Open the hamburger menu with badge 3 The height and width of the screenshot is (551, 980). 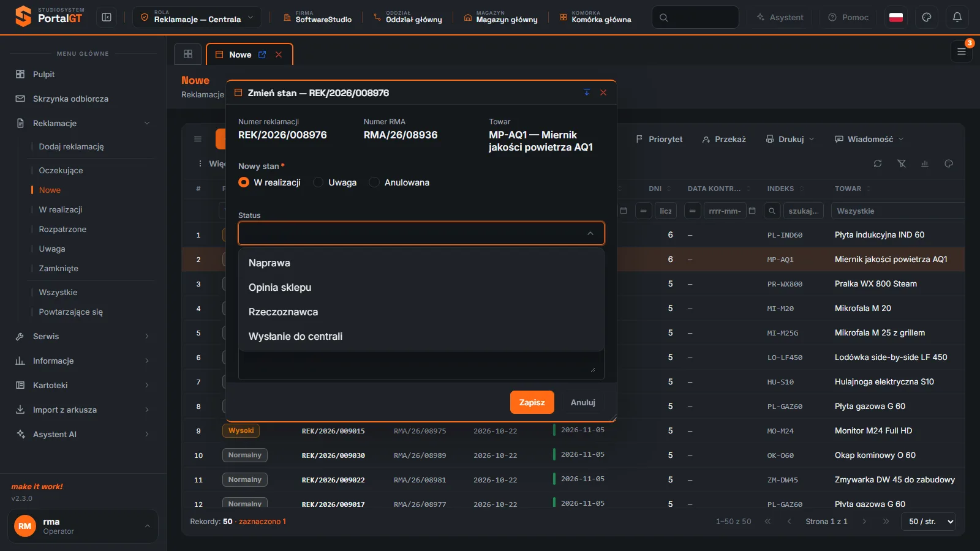click(x=962, y=52)
